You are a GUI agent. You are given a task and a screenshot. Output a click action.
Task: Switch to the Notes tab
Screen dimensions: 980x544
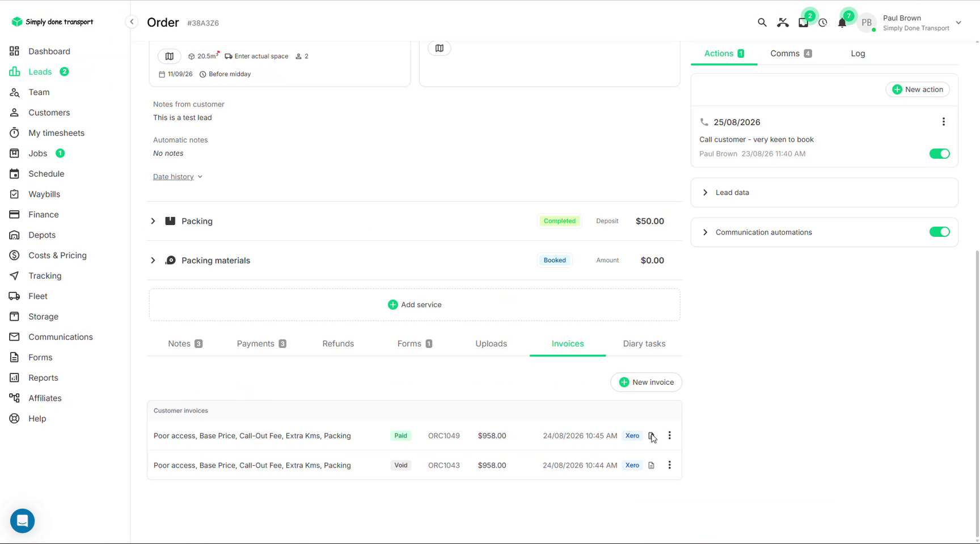pos(185,343)
